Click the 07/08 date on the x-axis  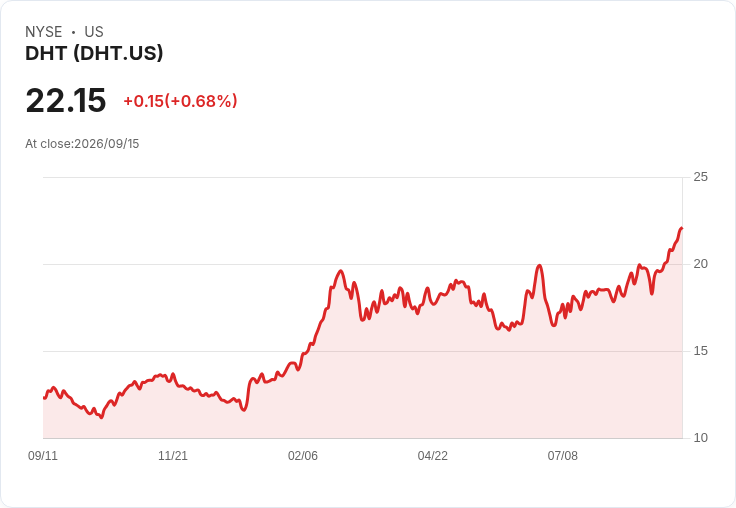click(x=563, y=455)
